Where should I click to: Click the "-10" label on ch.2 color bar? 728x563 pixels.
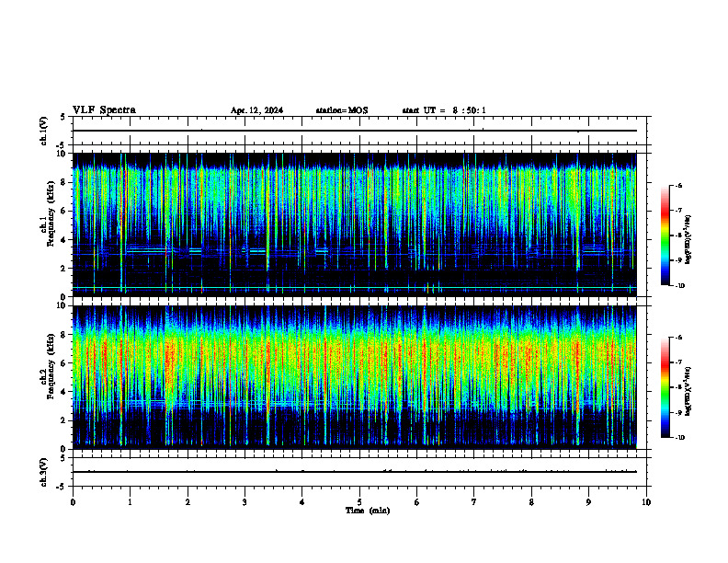coord(678,438)
